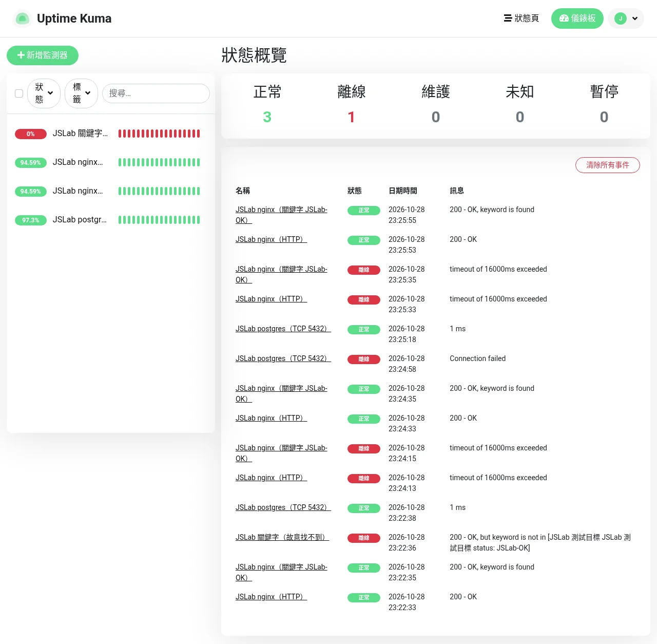This screenshot has height=644, width=657.
Task: Open JSLab nginx 關鍵字 link at 23:24:35
Action: coord(281,393)
